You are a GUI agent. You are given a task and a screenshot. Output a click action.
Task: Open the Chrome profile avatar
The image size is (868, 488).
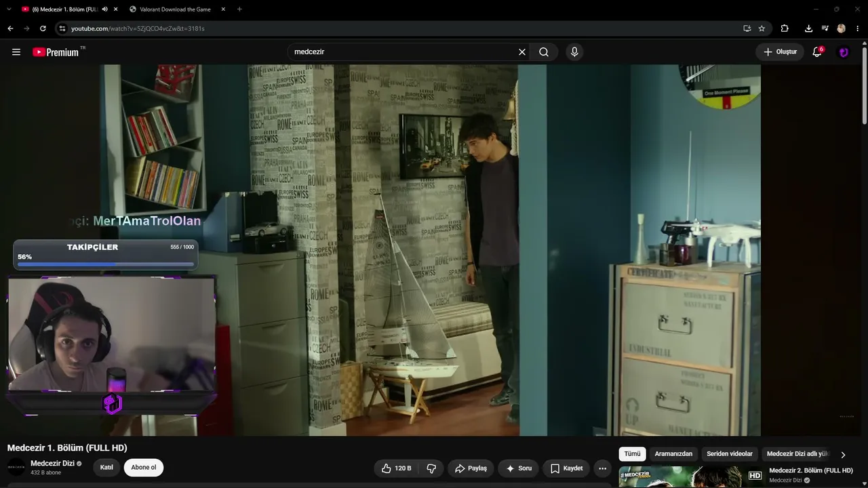841,28
